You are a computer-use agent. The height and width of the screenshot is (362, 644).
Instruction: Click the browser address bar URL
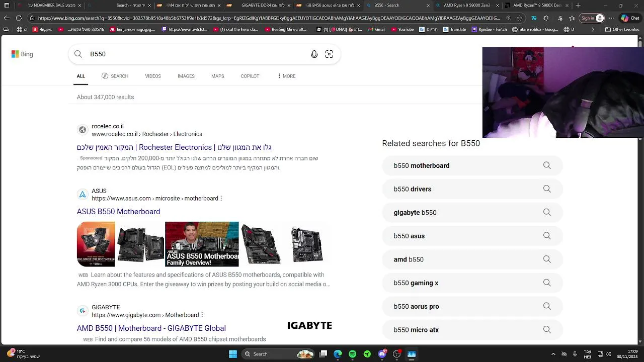(269, 18)
